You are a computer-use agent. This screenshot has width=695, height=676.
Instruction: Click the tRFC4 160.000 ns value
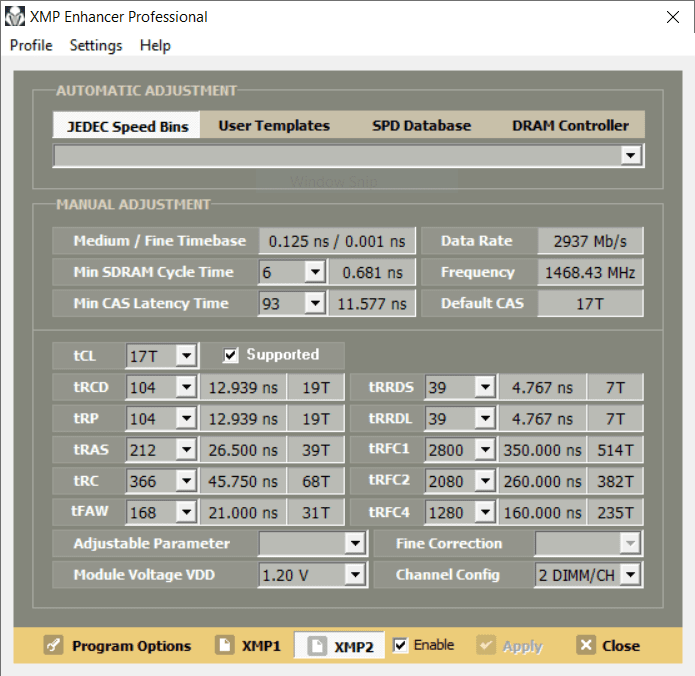[x=543, y=512]
